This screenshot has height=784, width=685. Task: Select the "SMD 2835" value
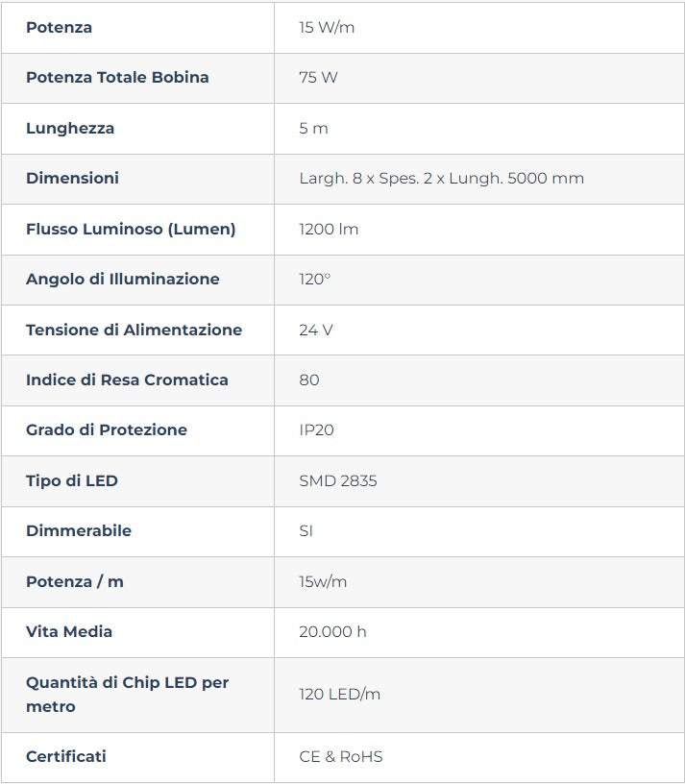click(338, 480)
